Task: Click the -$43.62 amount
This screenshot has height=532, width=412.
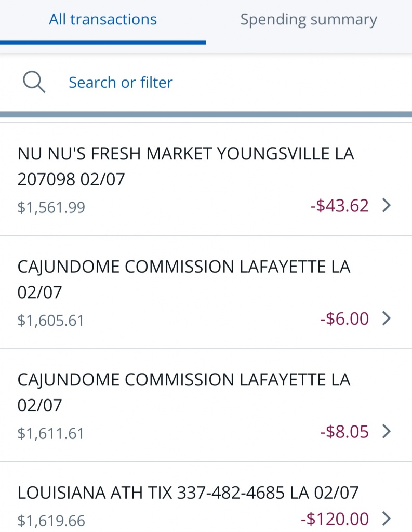Action: point(340,206)
